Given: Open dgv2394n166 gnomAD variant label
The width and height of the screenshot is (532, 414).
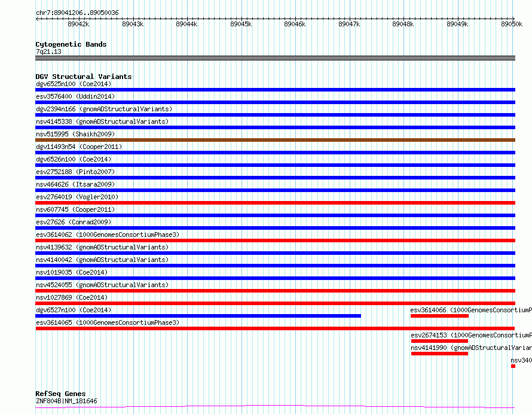Looking at the screenshot, I should pos(104,109).
